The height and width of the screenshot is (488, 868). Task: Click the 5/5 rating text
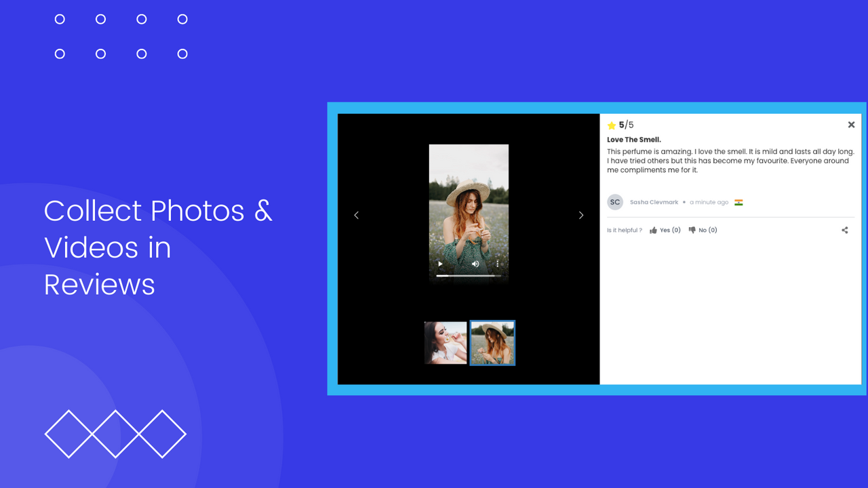click(626, 125)
